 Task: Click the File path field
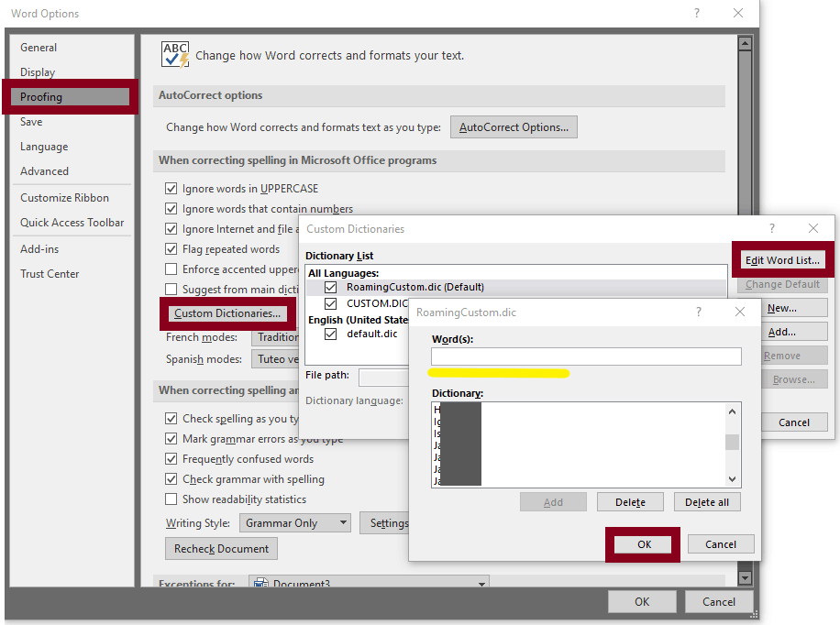click(x=383, y=377)
